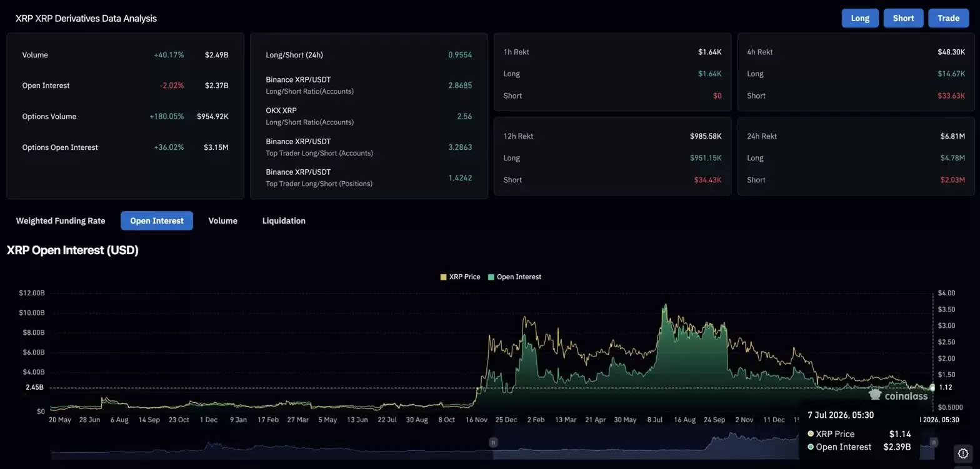Click the alert badge icon at bottom right

coord(963,453)
